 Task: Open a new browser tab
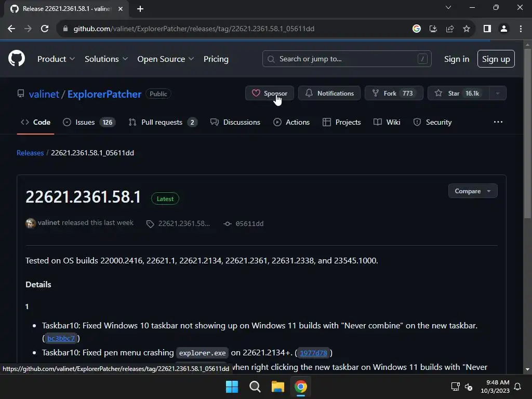point(140,9)
